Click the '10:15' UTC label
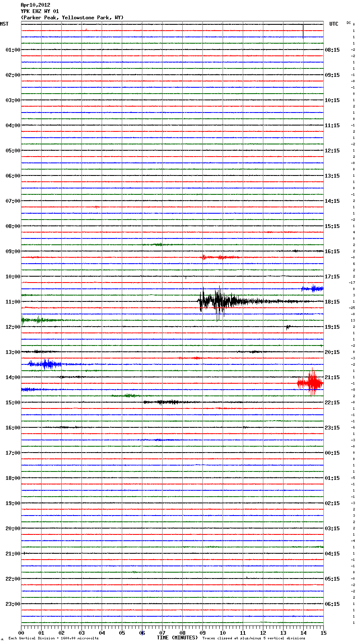The image size is (357, 644). pos(332,100)
